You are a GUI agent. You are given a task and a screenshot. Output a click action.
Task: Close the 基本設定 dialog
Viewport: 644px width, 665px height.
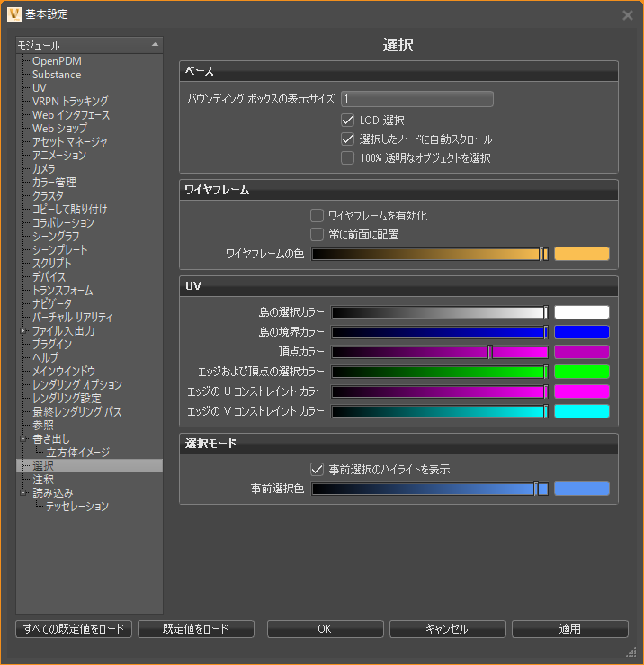point(628,15)
